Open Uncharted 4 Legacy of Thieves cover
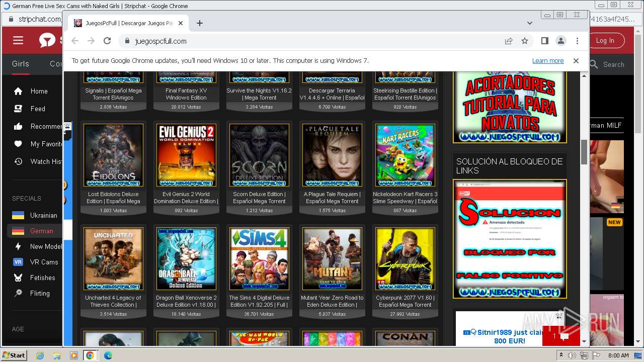Screen dimensions: 644x362 click(x=113, y=259)
